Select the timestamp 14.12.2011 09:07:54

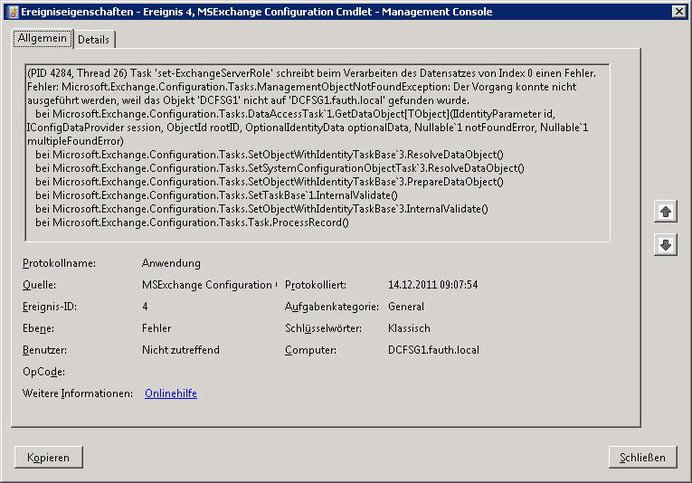[433, 285]
